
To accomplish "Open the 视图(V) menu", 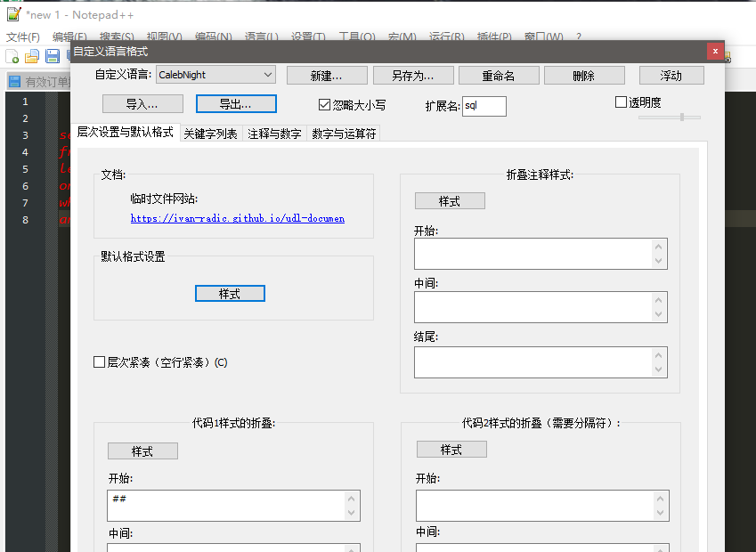I will click(x=165, y=37).
